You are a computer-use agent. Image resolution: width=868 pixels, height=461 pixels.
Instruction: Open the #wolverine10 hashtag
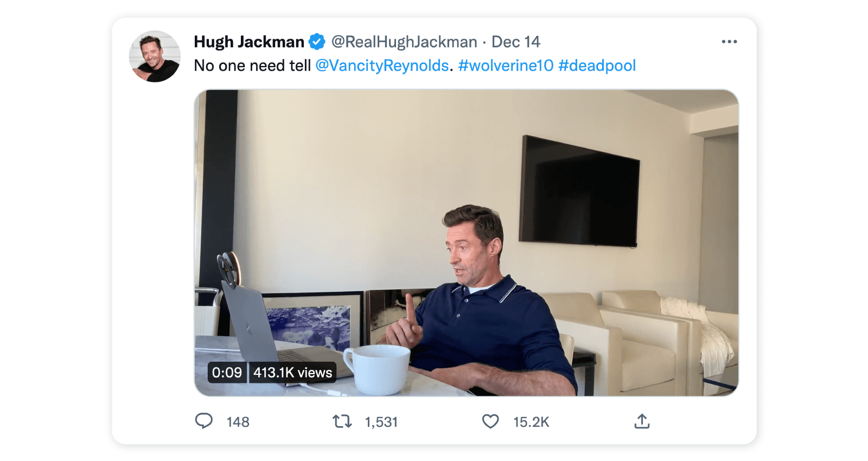tap(506, 66)
